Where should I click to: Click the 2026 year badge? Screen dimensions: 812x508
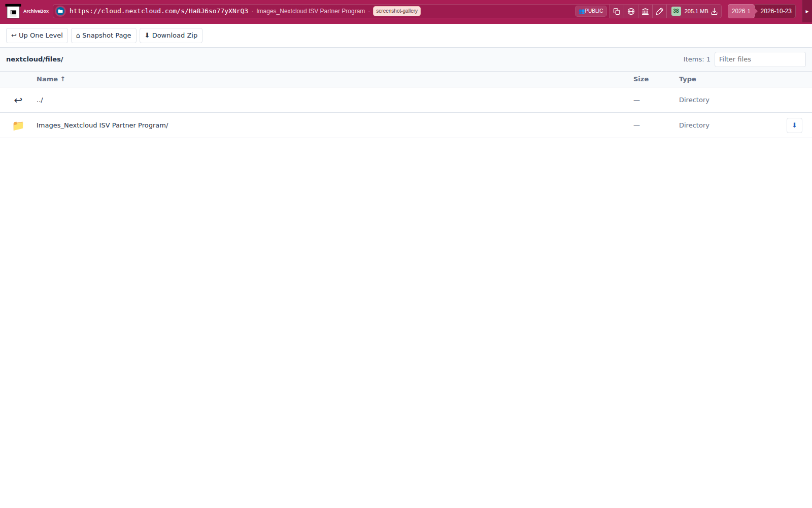coord(740,11)
